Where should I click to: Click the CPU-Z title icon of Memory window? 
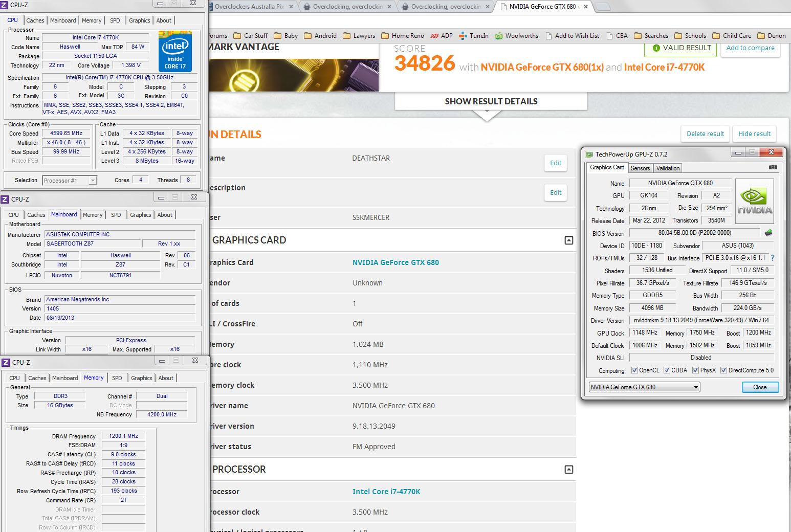(5, 362)
